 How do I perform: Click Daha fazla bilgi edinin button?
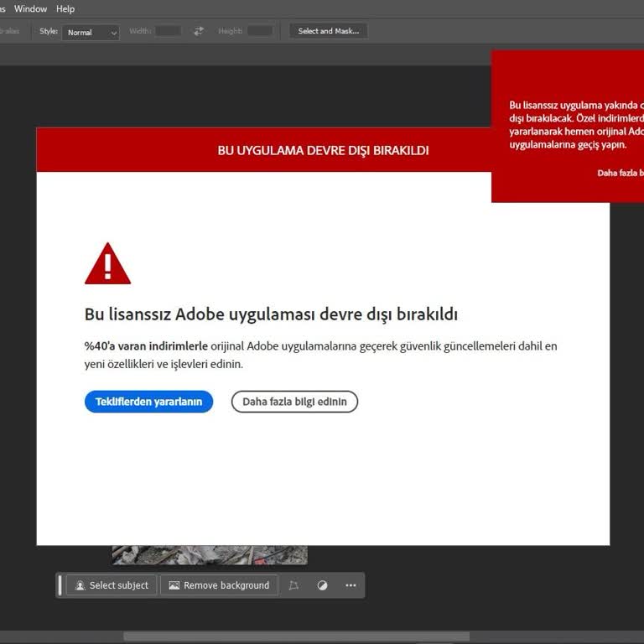click(x=294, y=402)
